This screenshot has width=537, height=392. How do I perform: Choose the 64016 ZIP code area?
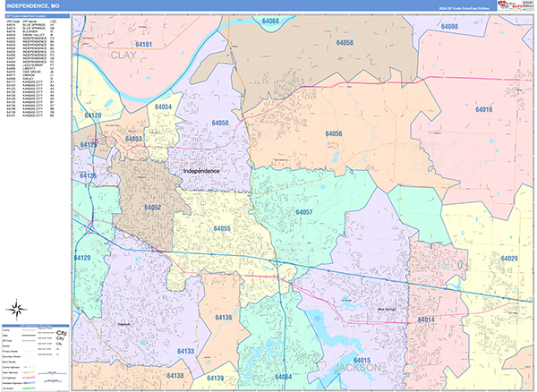coord(483,109)
